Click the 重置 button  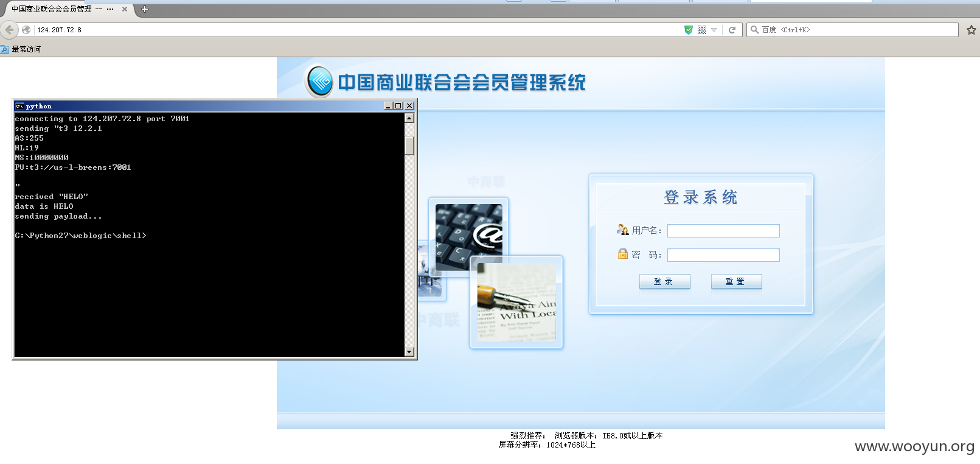(736, 281)
